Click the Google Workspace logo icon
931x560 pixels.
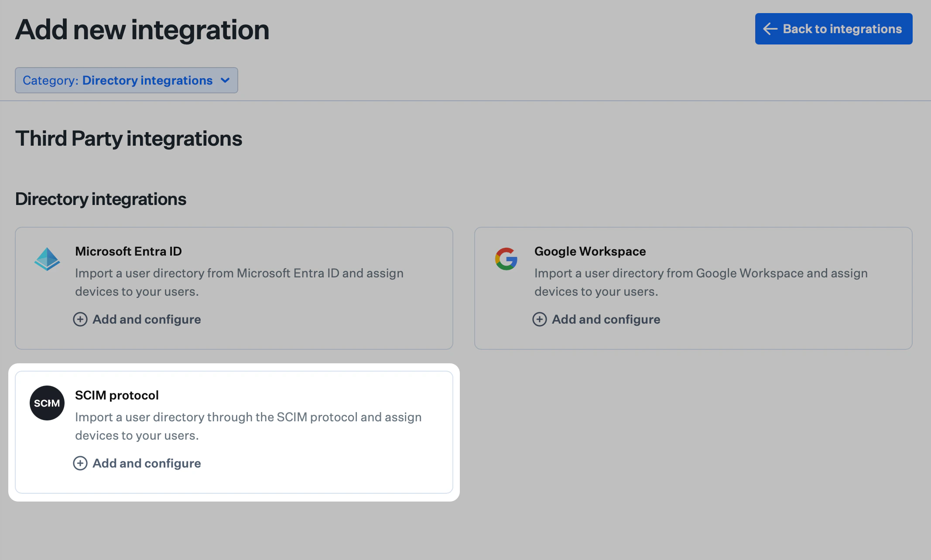pyautogui.click(x=506, y=259)
